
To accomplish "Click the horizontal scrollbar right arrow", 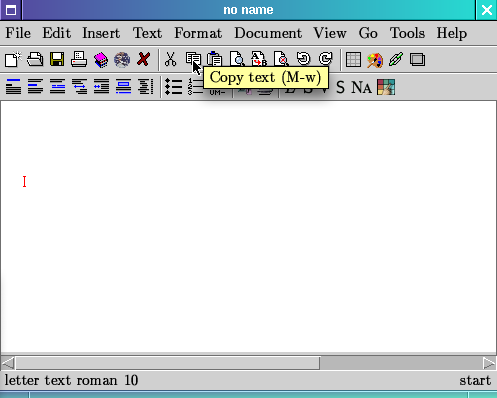I will 489,363.
